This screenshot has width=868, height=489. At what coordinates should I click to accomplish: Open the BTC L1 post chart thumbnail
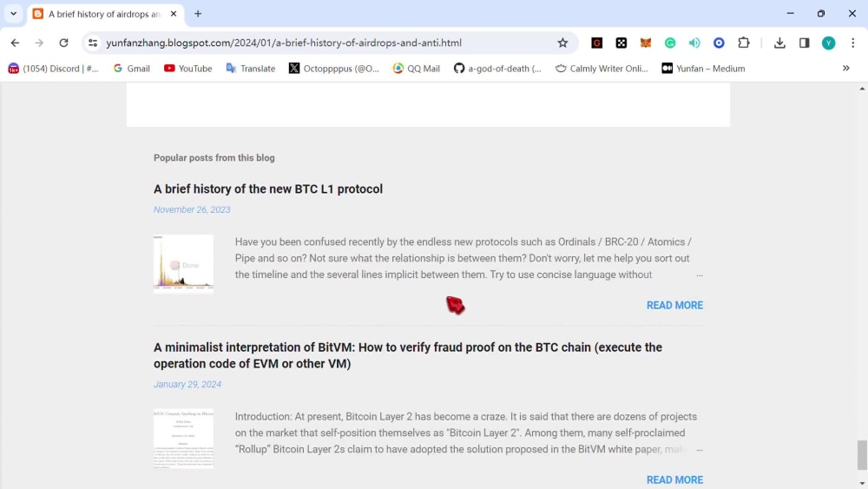click(183, 263)
